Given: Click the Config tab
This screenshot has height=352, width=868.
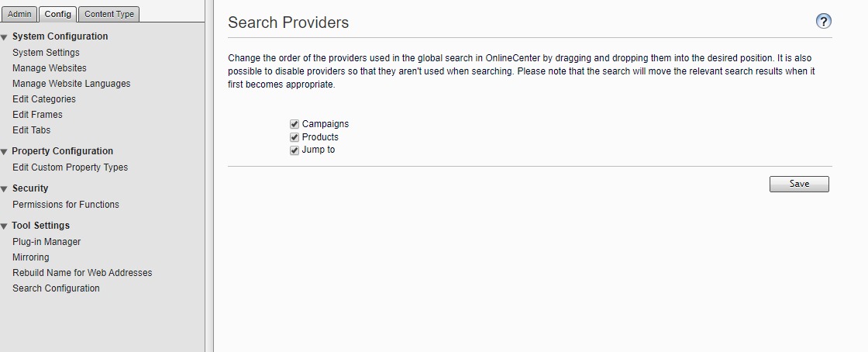Looking at the screenshot, I should point(57,14).
